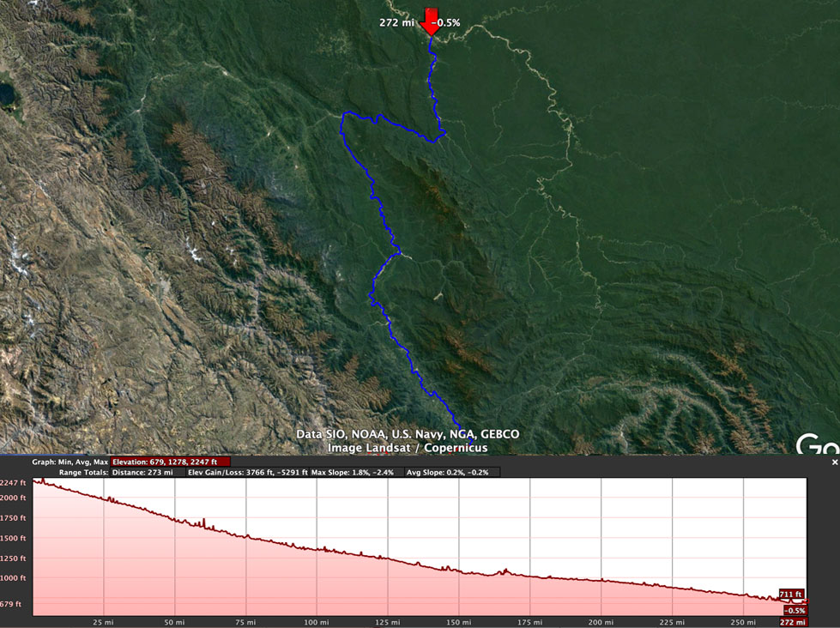Viewport: 840px width, 628px height.
Task: Click the 100 mi mark on the distance axis
Action: point(317,622)
